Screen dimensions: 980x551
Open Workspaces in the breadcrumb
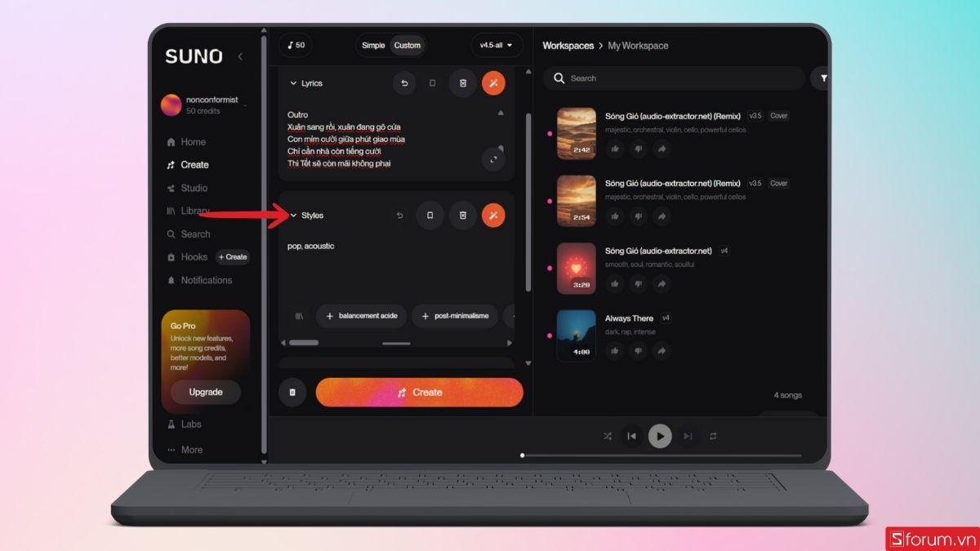pyautogui.click(x=568, y=46)
